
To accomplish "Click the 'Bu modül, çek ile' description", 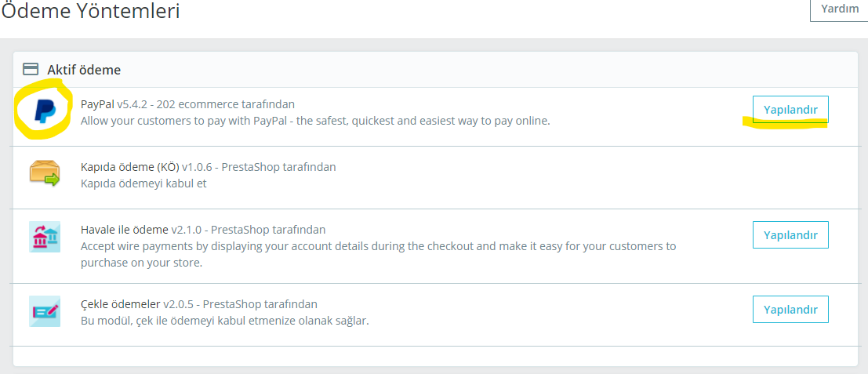I will pos(224,321).
